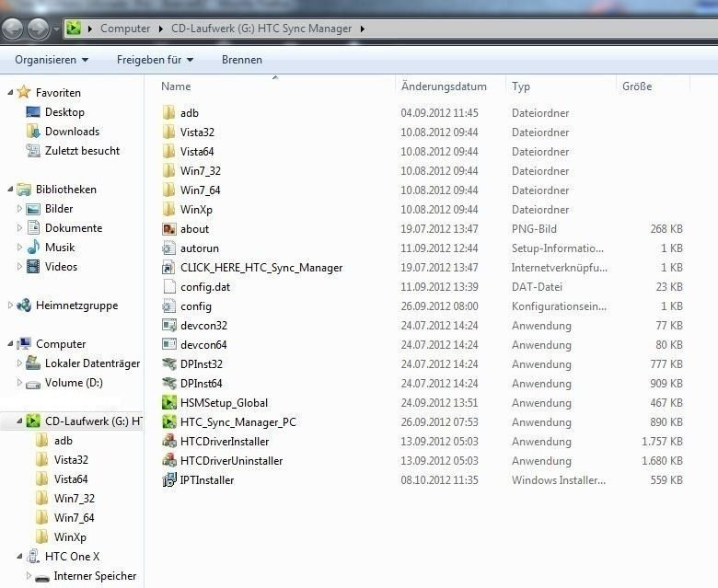This screenshot has width=718, height=588.
Task: Click the 1.757 KB size of HTCDriverInstaller
Action: (x=662, y=442)
